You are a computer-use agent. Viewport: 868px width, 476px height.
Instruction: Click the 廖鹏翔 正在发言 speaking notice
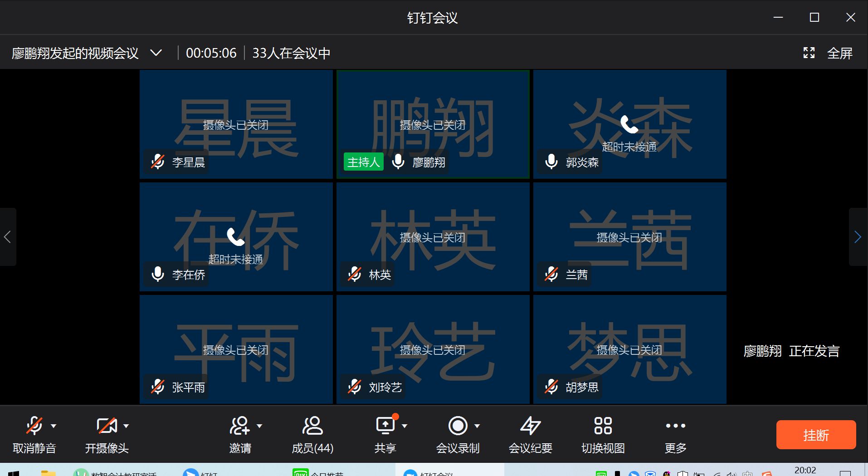coord(792,351)
